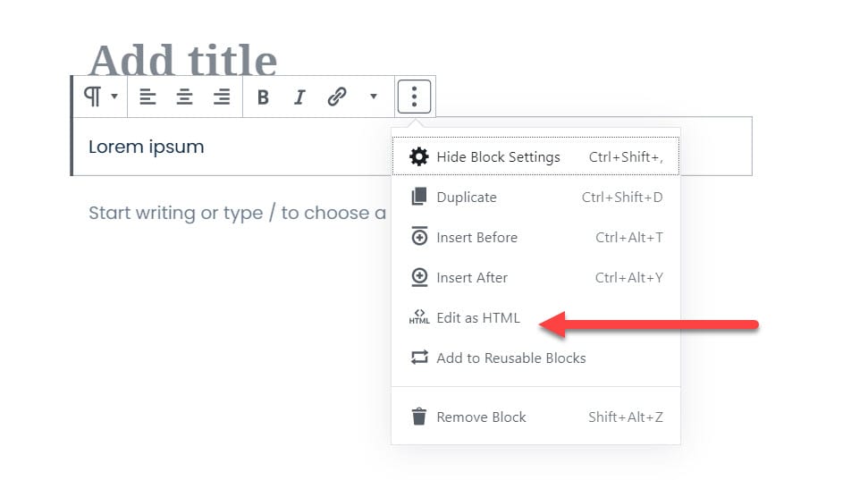Toggle bold formatting
The image size is (868, 480).
click(263, 97)
